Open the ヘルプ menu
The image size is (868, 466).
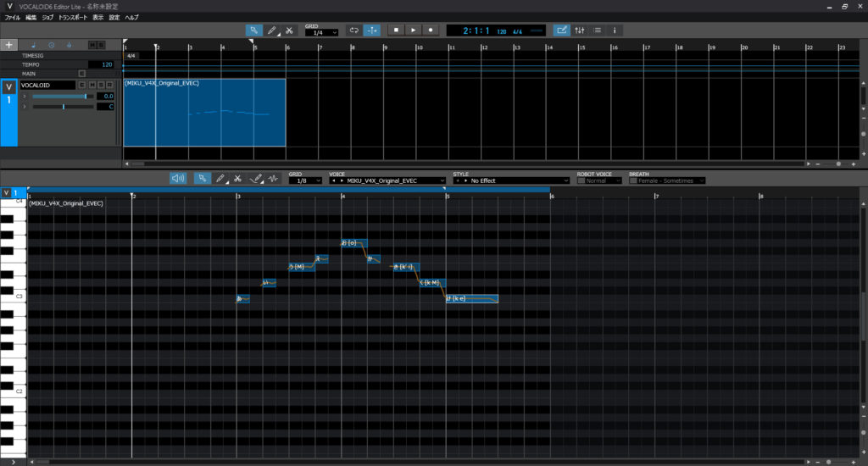131,17
